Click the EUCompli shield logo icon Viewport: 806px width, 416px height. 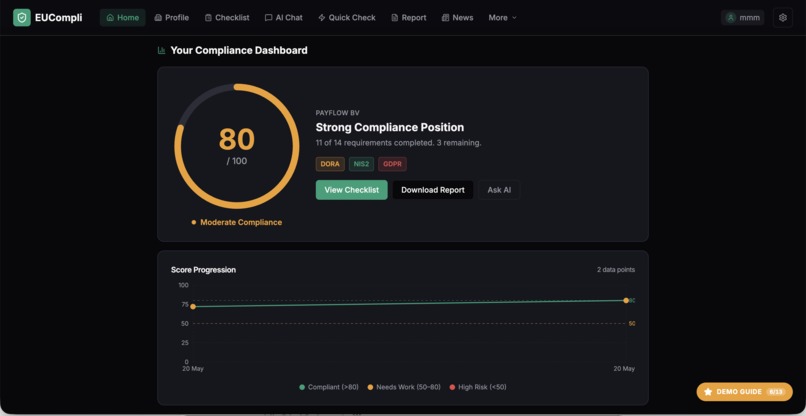coord(22,17)
